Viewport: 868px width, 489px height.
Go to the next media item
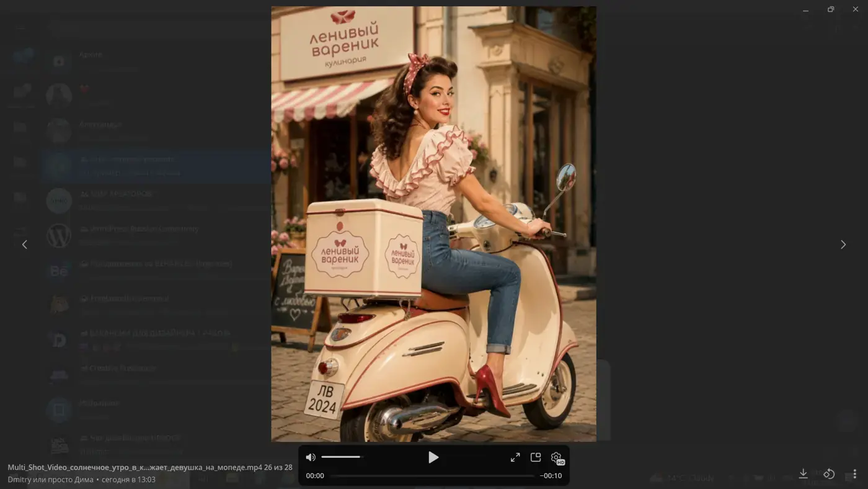click(x=843, y=244)
